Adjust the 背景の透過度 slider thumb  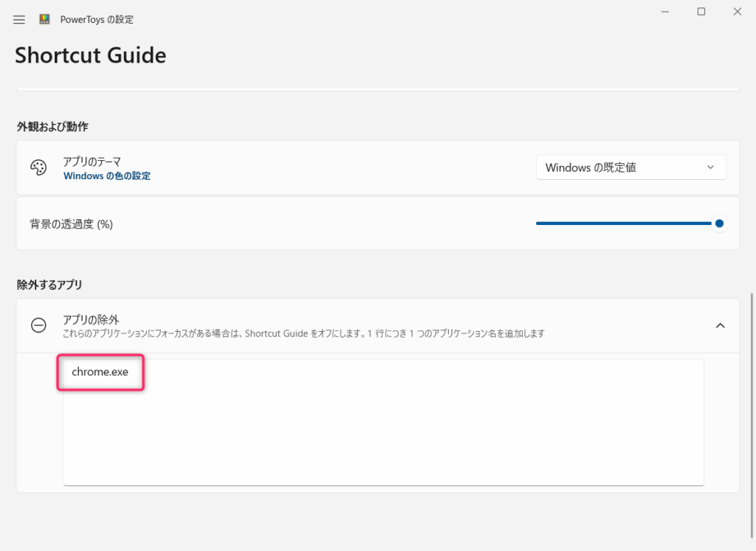pos(719,223)
